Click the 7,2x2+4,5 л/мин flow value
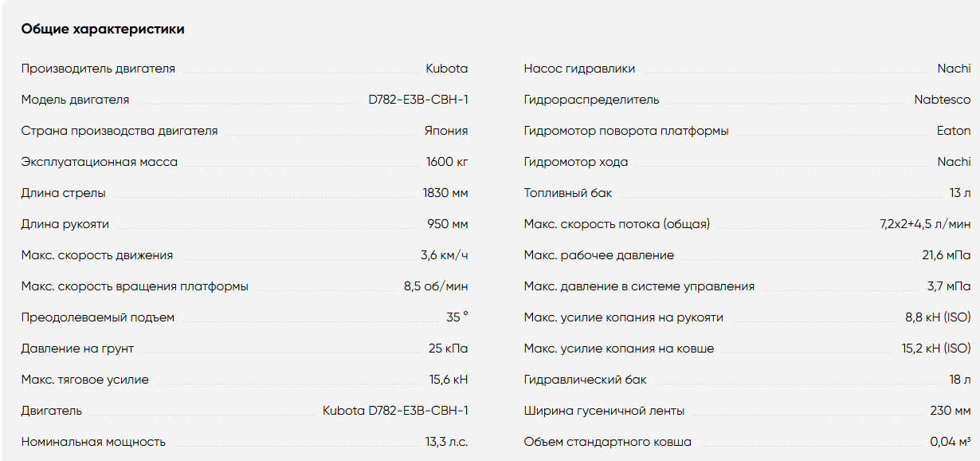This screenshot has height=461, width=980. pos(926,224)
